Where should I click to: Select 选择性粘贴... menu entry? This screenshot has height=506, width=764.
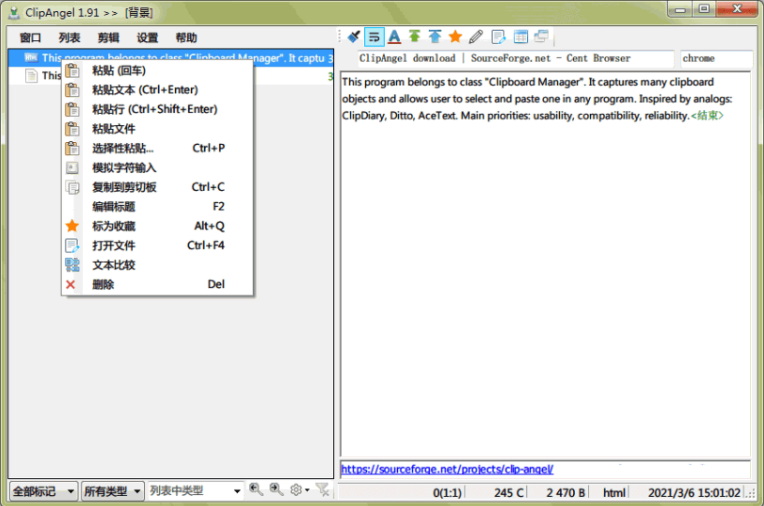[157, 148]
